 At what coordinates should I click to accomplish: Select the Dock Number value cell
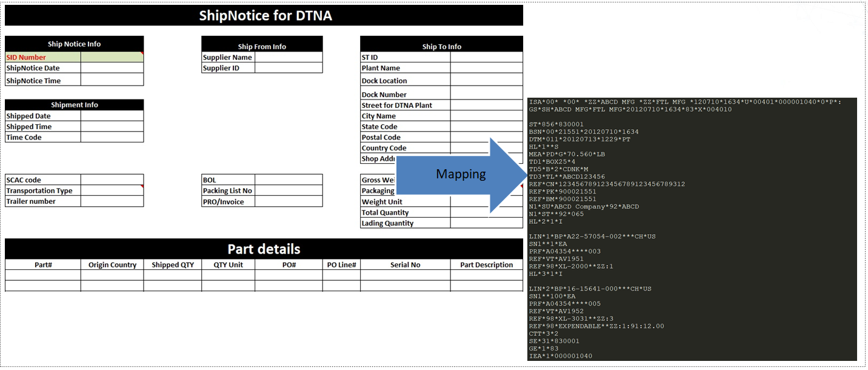coord(486,93)
